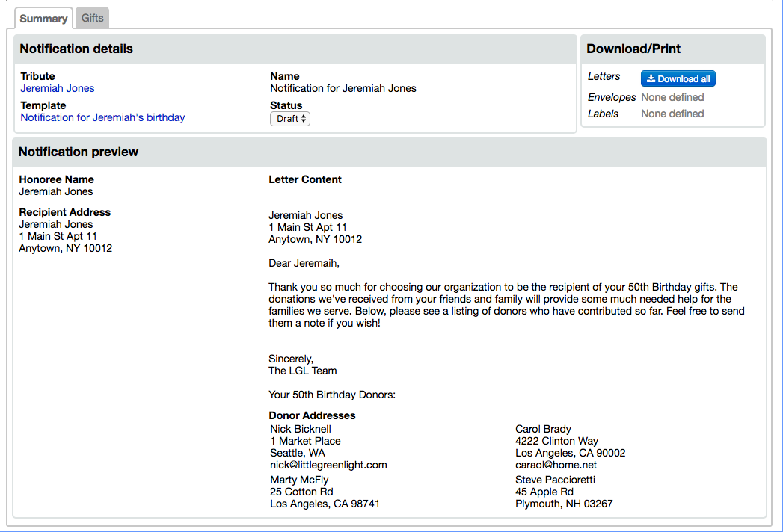Screen dimensions: 783x532
Task: Click the Labels label in Download/Print
Action: [x=604, y=114]
